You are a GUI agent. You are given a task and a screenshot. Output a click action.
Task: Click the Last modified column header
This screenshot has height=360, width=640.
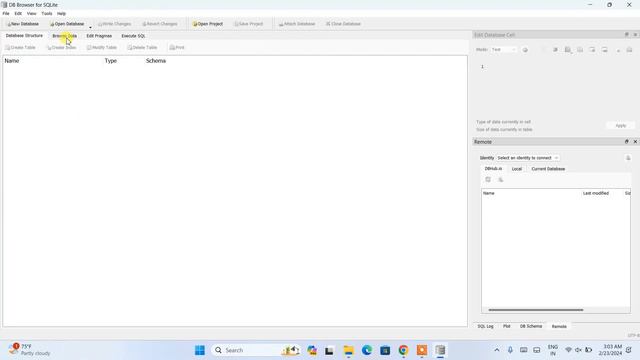pyautogui.click(x=596, y=193)
